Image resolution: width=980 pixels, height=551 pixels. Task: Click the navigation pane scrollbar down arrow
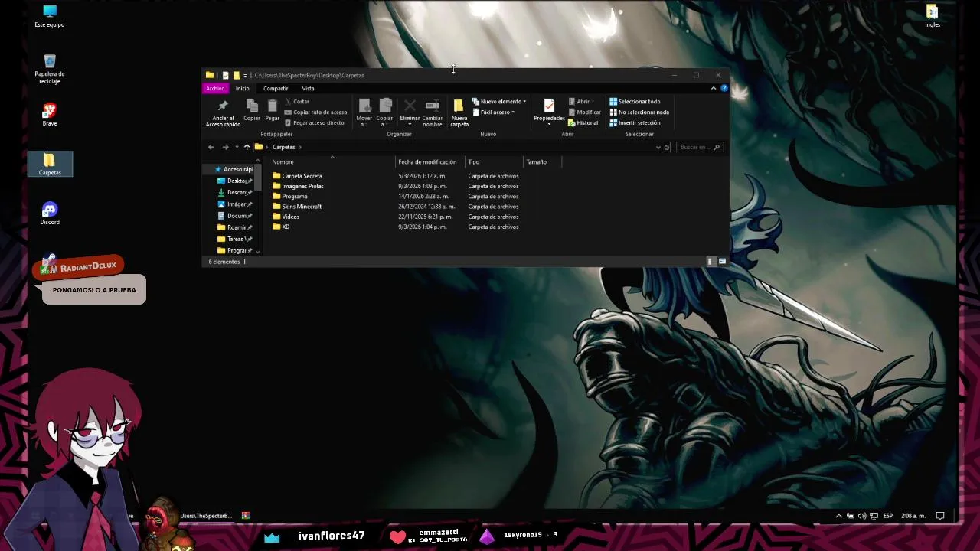pyautogui.click(x=257, y=251)
